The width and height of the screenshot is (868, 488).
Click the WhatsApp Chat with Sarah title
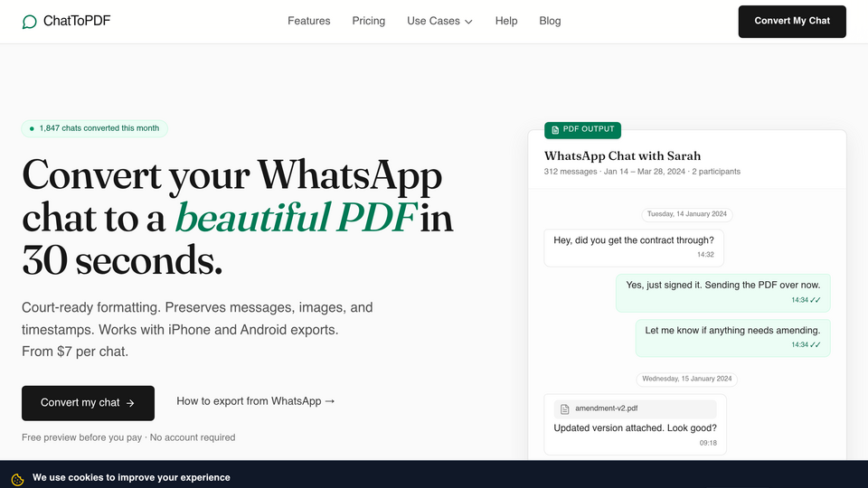coord(622,156)
